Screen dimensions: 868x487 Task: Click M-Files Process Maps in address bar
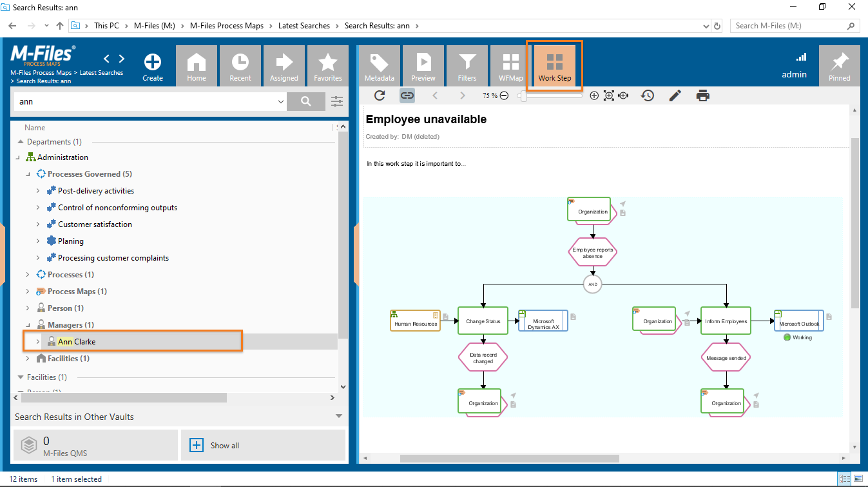[x=227, y=26]
